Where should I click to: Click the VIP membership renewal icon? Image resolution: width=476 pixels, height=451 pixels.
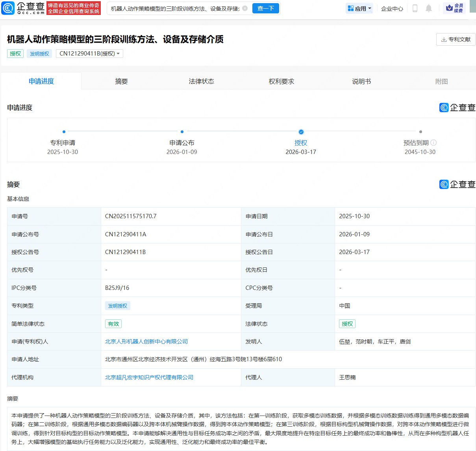point(454,8)
